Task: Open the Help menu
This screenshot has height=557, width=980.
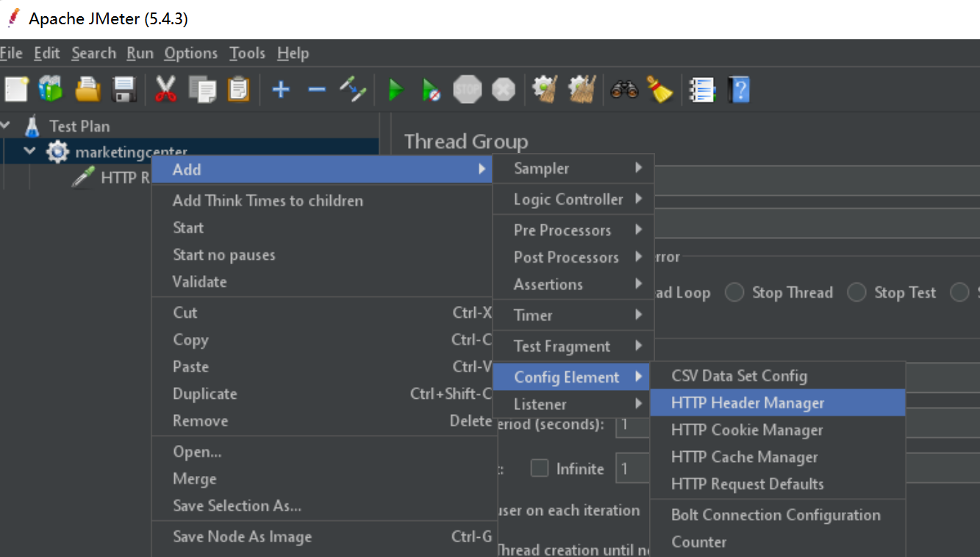Action: [x=293, y=53]
